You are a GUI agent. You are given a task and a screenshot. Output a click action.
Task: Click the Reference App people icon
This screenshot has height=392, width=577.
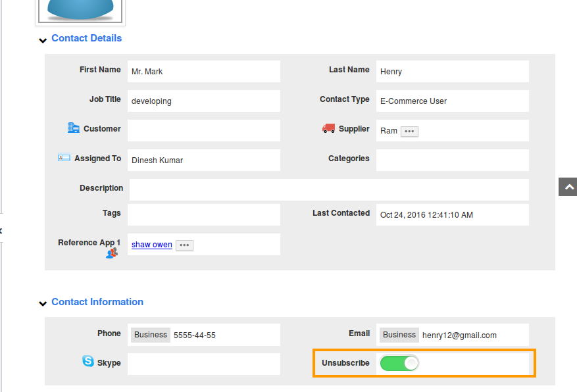[111, 253]
